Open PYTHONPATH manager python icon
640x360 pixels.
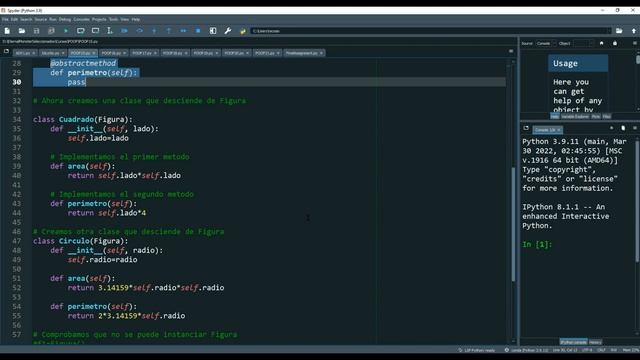tap(242, 31)
